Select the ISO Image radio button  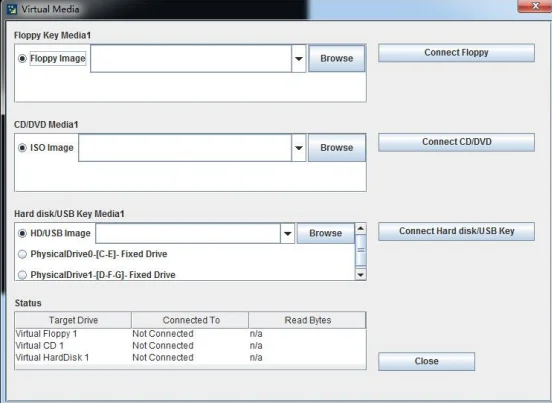click(x=22, y=148)
